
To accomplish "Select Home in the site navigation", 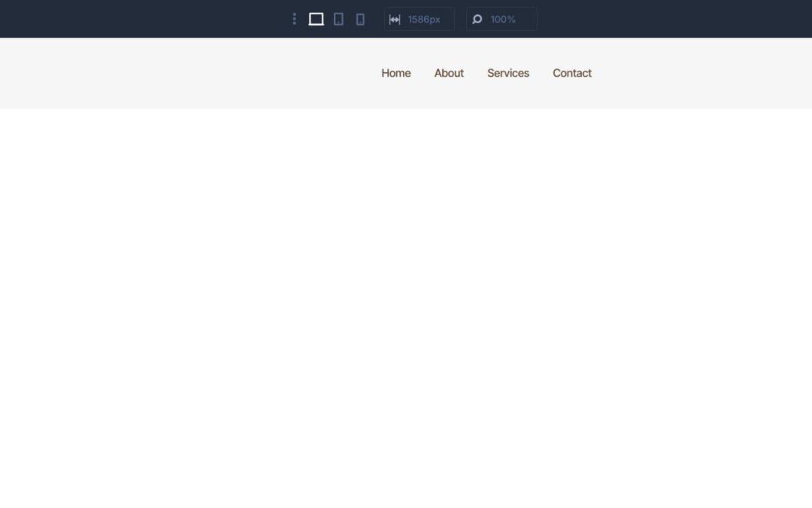I will (x=395, y=73).
